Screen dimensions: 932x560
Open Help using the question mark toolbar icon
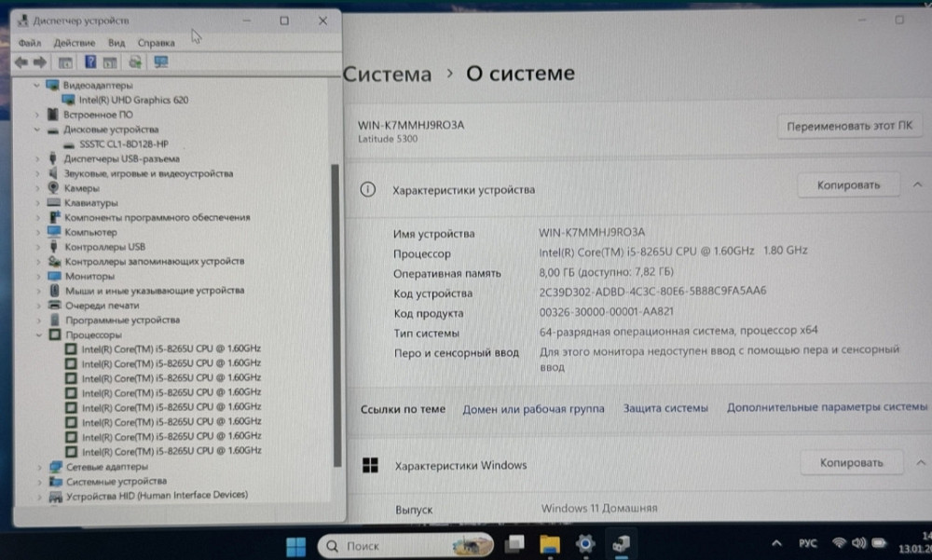(90, 62)
